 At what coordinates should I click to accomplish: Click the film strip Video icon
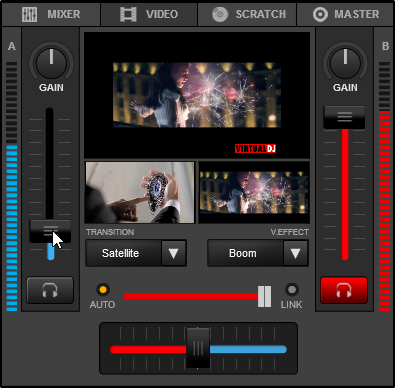pos(128,14)
